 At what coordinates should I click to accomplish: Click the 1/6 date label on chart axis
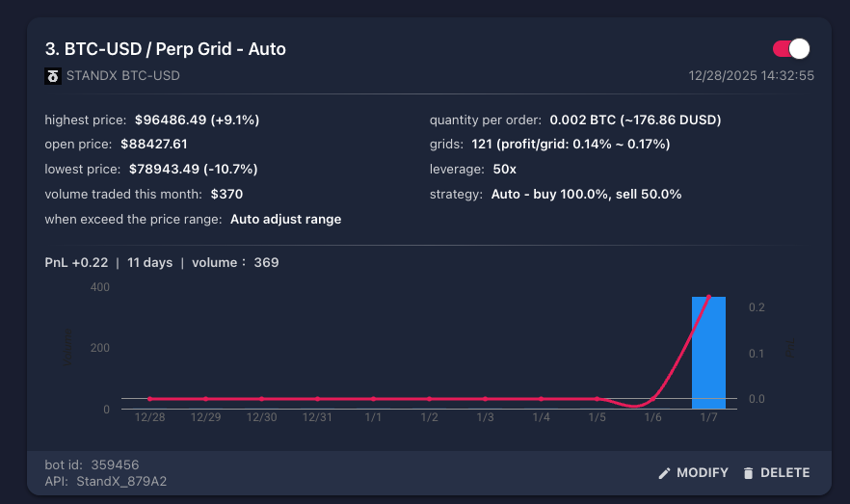[652, 416]
